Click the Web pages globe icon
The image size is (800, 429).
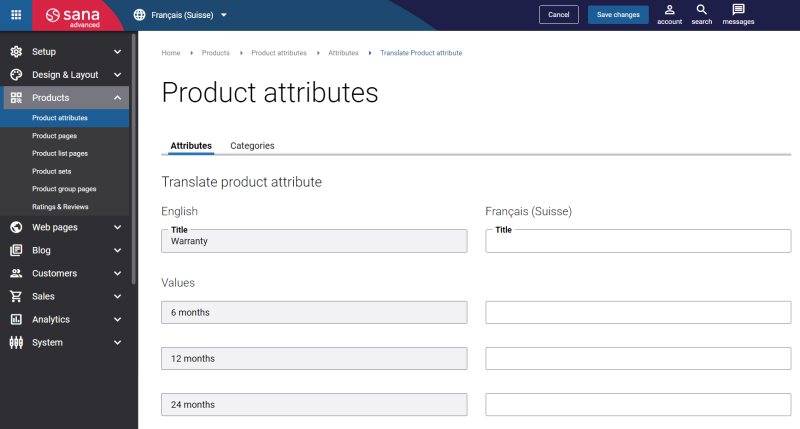[x=16, y=227]
